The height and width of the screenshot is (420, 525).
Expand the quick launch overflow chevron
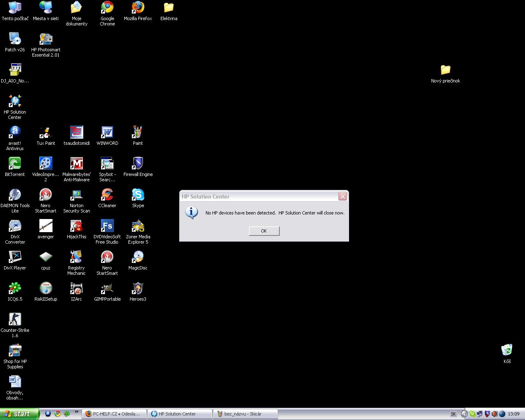tap(76, 412)
